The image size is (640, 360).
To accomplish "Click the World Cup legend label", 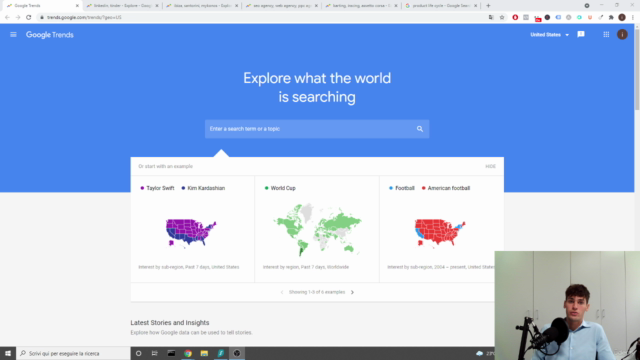I will (283, 188).
